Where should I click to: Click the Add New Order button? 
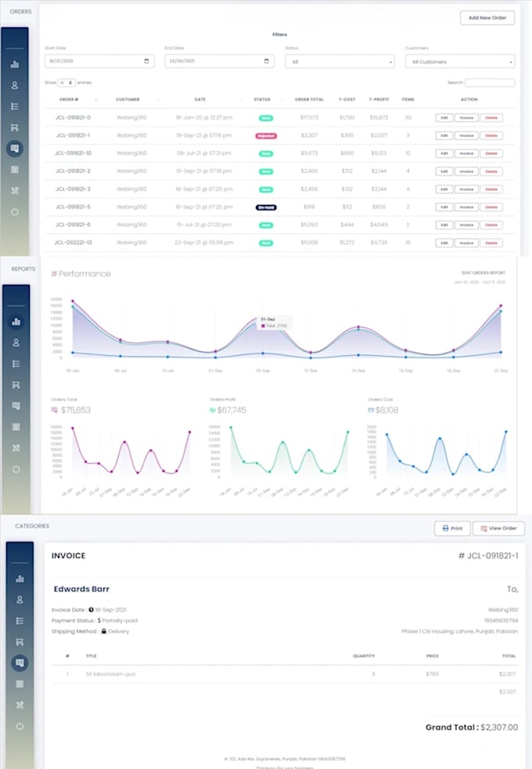point(487,18)
